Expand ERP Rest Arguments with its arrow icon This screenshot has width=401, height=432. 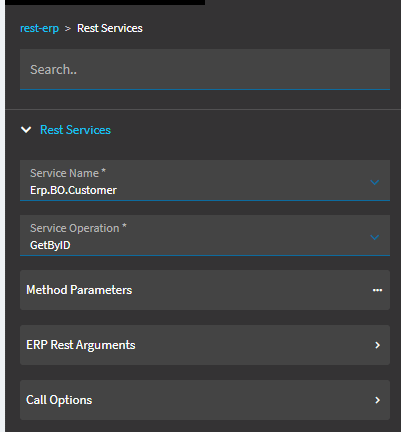click(377, 345)
